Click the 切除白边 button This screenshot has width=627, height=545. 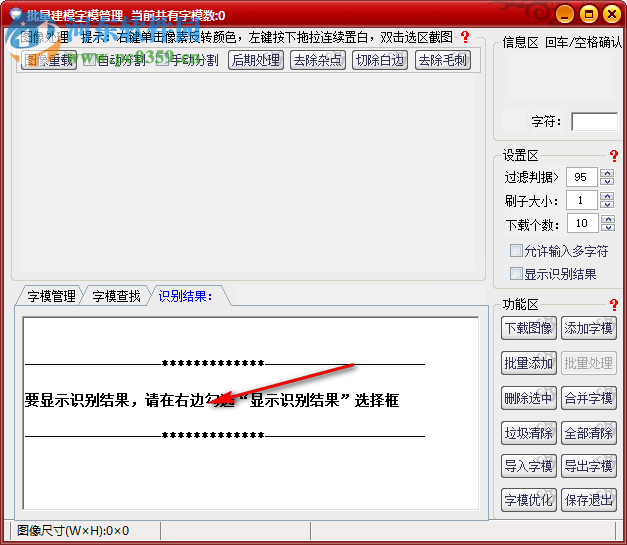click(380, 60)
